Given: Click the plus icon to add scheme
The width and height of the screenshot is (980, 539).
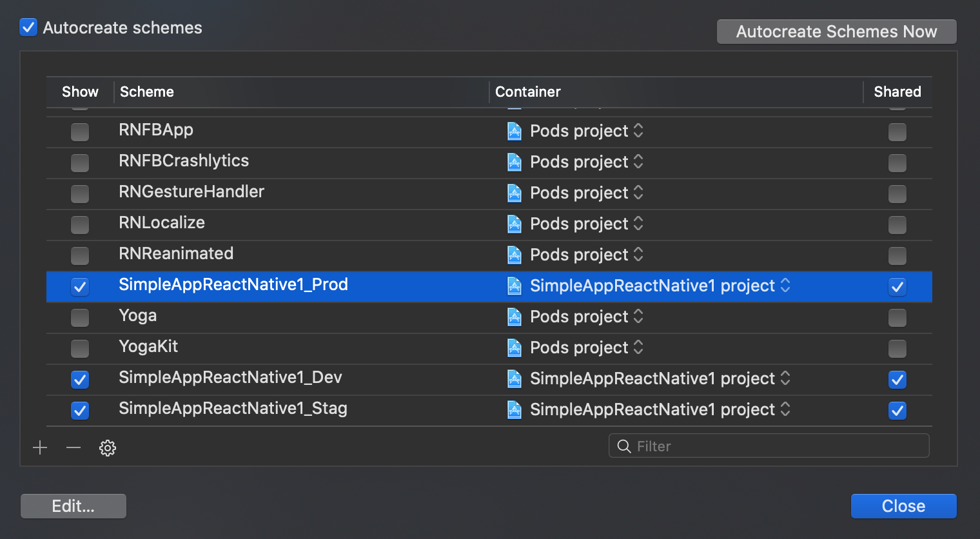Looking at the screenshot, I should (x=40, y=447).
